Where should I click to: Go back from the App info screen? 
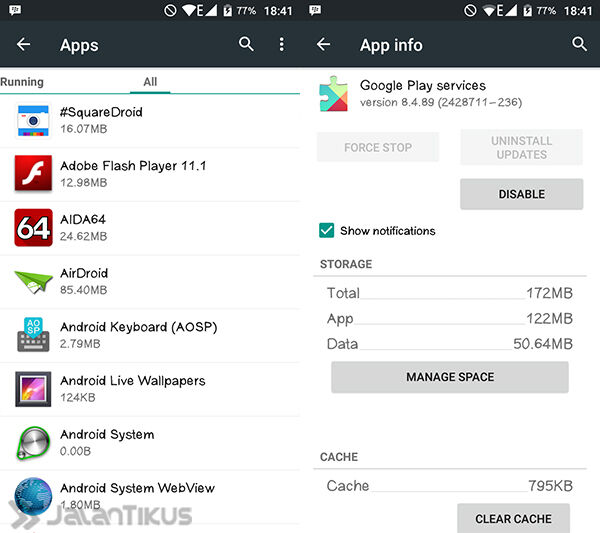(323, 44)
